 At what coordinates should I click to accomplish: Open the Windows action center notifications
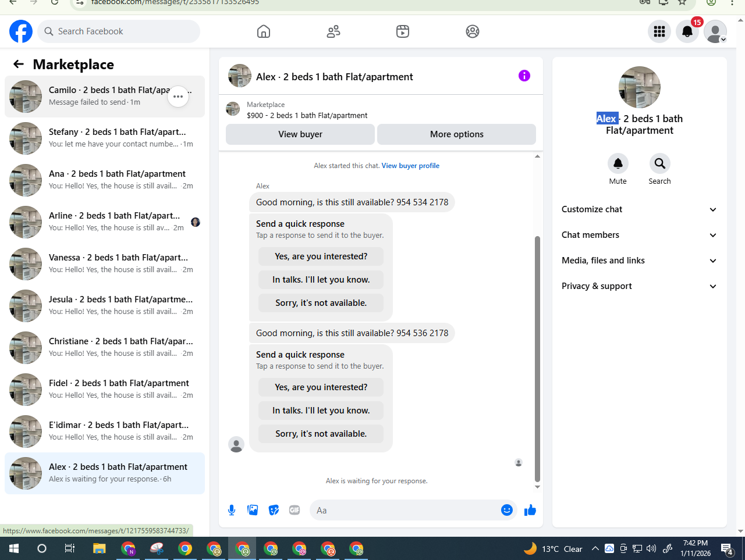pos(726,548)
